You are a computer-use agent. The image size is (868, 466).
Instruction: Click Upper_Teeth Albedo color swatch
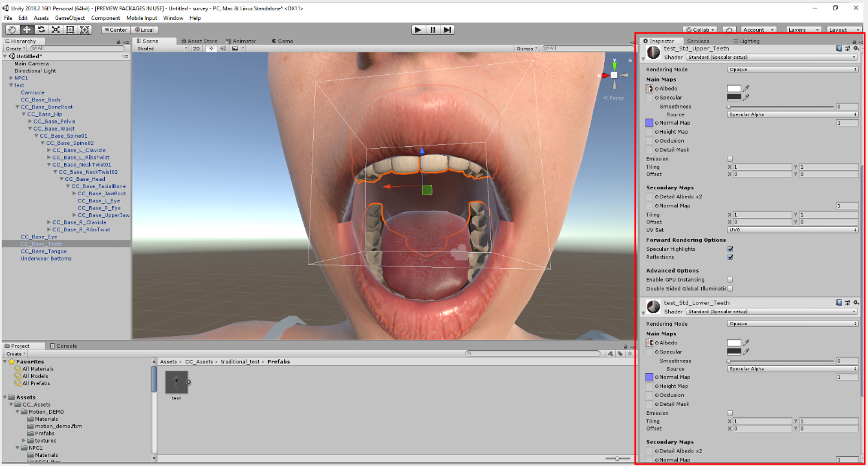734,89
